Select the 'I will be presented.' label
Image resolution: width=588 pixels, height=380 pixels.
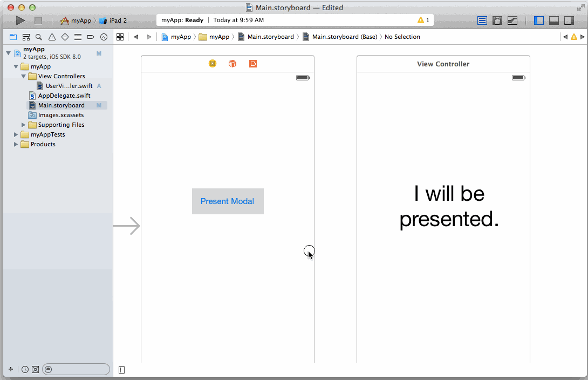tap(449, 206)
